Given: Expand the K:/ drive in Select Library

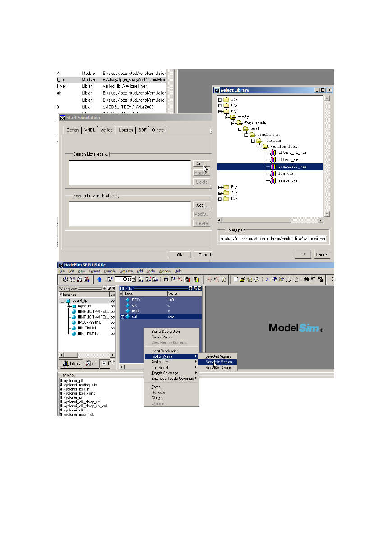Looking at the screenshot, I should pos(220,199).
